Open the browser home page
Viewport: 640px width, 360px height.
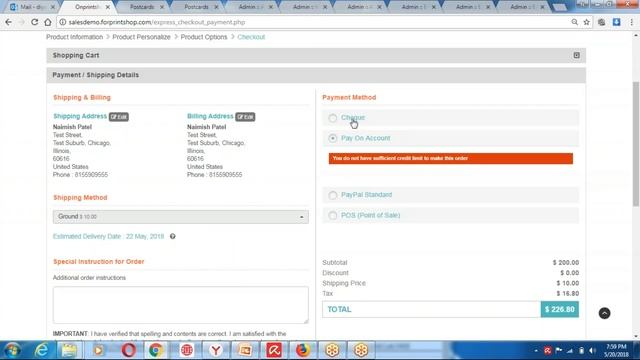[x=48, y=22]
